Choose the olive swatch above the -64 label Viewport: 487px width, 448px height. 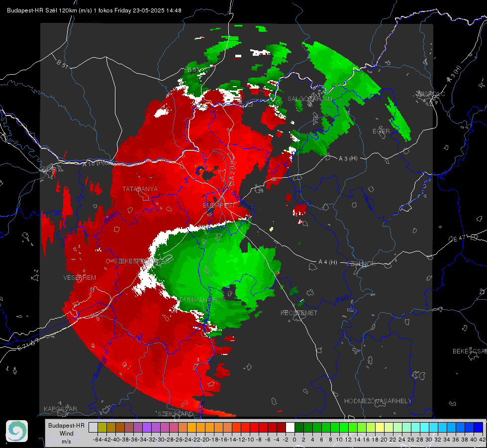click(x=102, y=427)
